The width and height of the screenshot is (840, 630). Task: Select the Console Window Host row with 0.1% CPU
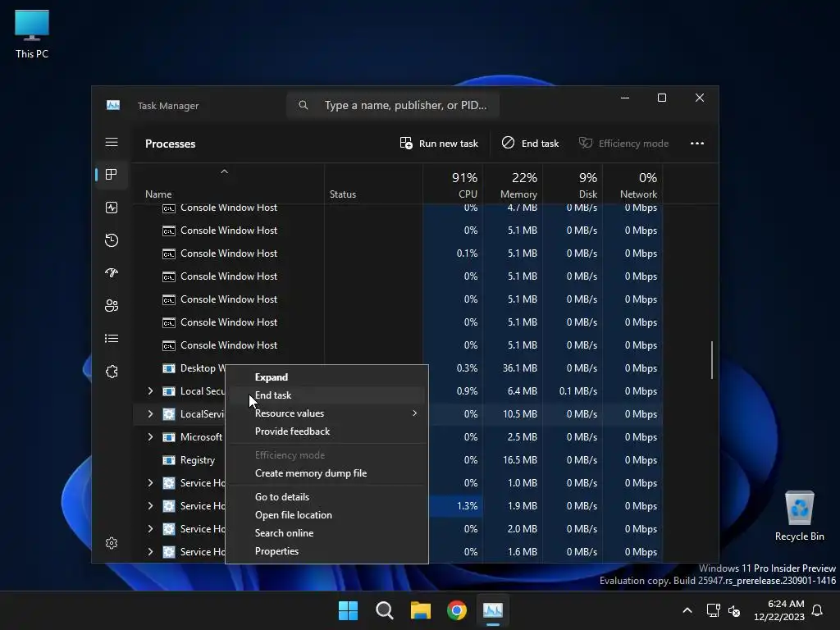click(397, 253)
